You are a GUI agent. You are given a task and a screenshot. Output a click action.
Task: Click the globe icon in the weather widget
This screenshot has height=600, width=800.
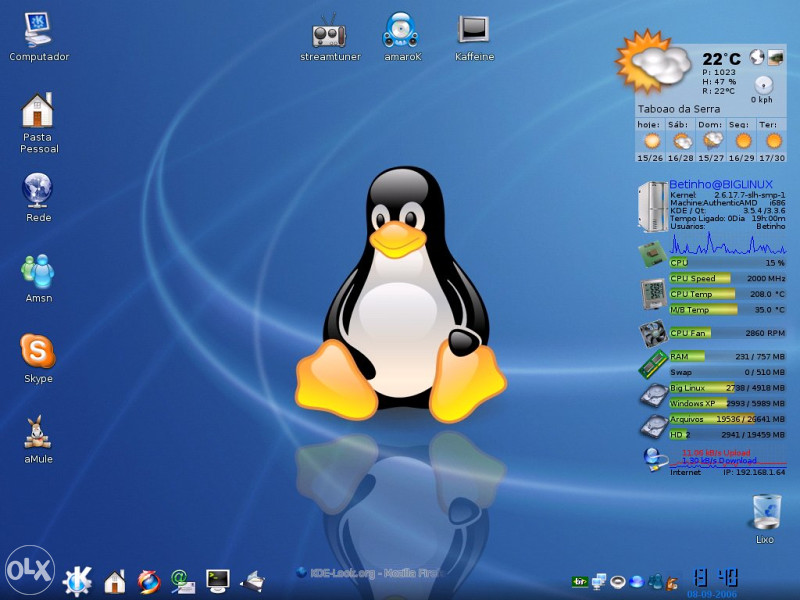[757, 57]
